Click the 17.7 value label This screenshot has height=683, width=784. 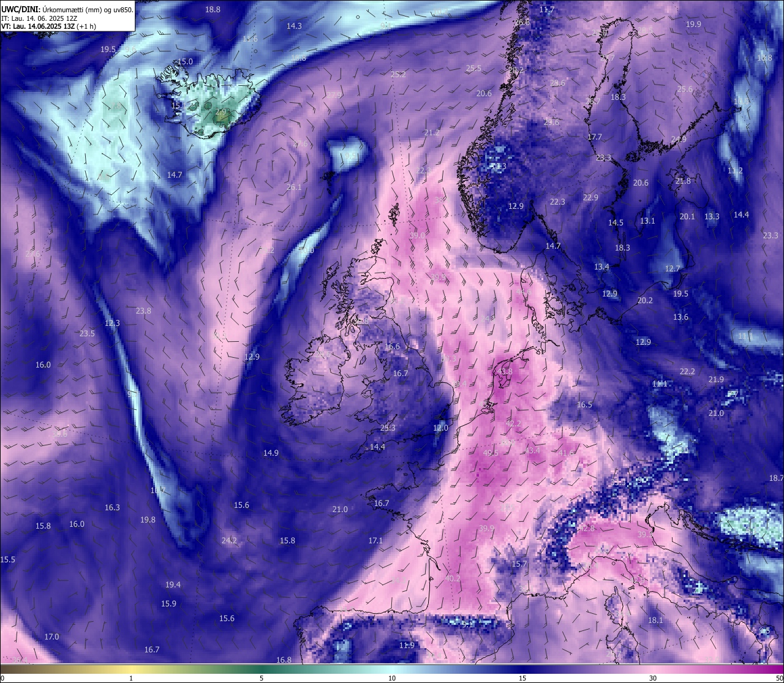(595, 137)
